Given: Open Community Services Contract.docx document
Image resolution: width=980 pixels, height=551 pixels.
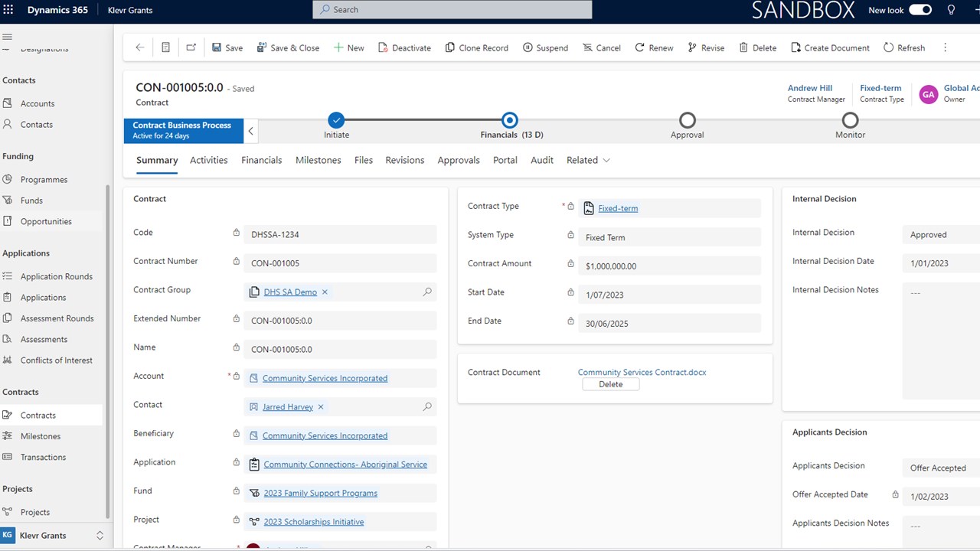Looking at the screenshot, I should (x=642, y=372).
